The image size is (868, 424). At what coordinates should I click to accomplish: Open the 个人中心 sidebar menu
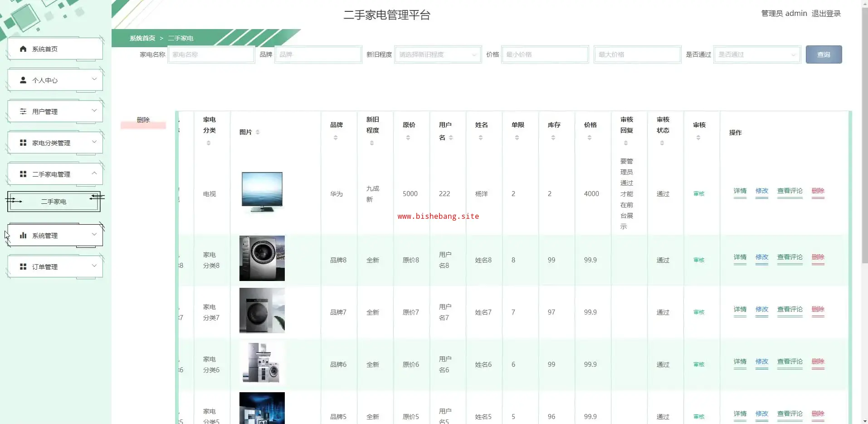[x=55, y=80]
